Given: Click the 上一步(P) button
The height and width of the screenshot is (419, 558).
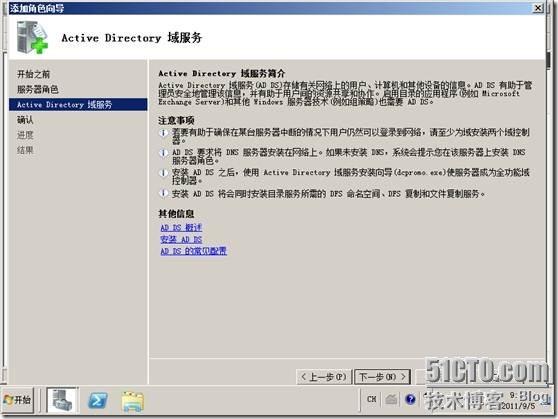Looking at the screenshot, I should pyautogui.click(x=324, y=377).
